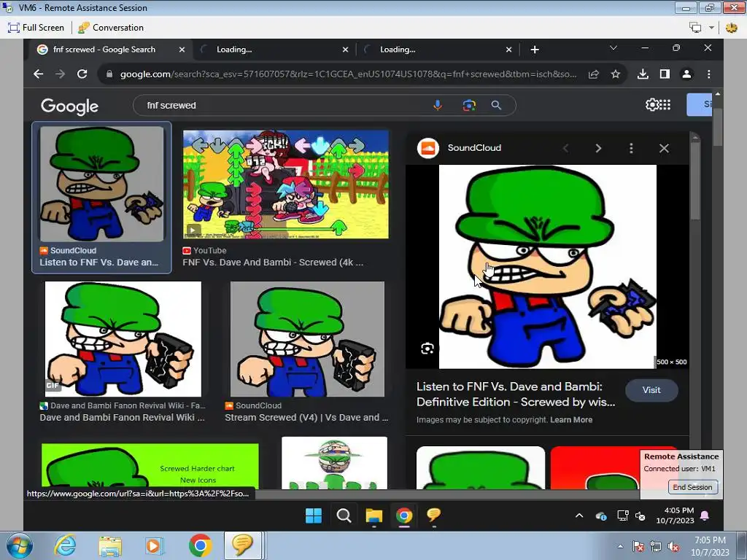Open YouTube FNF Screwed 4k thumbnail
Image resolution: width=747 pixels, height=560 pixels.
[286, 184]
